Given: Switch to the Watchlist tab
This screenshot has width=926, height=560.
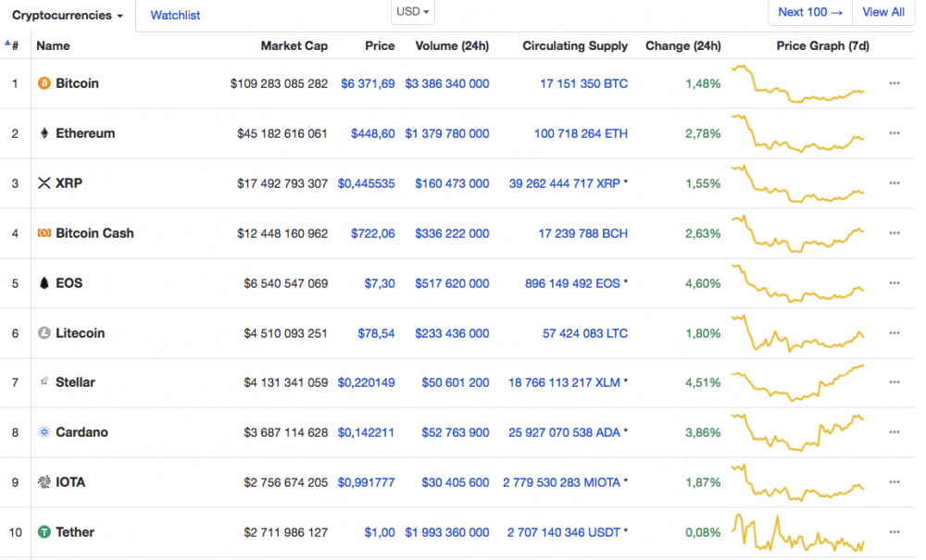Looking at the screenshot, I should [175, 16].
